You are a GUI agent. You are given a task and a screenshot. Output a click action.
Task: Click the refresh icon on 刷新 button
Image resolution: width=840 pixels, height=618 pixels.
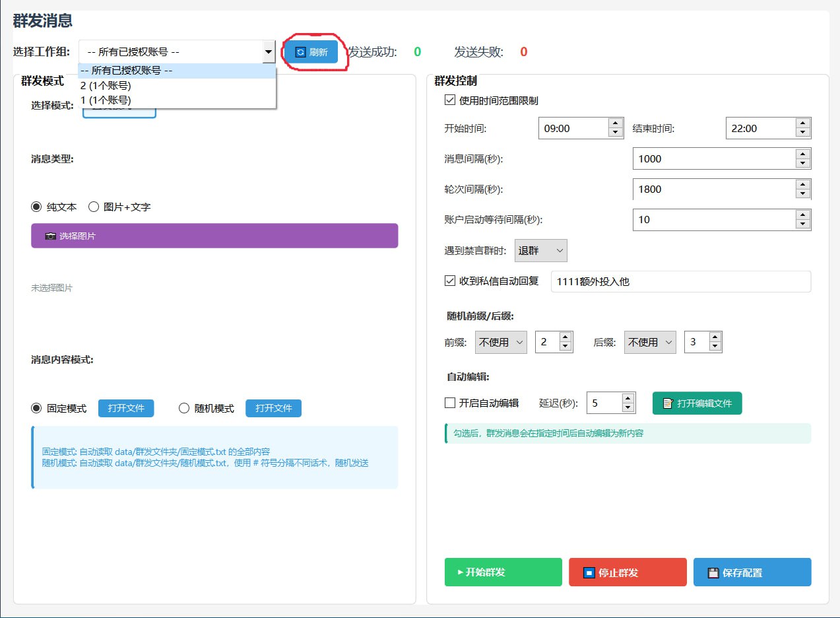[x=301, y=51]
